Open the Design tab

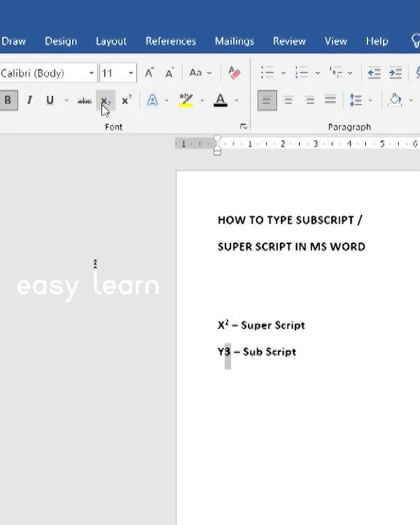coord(61,41)
